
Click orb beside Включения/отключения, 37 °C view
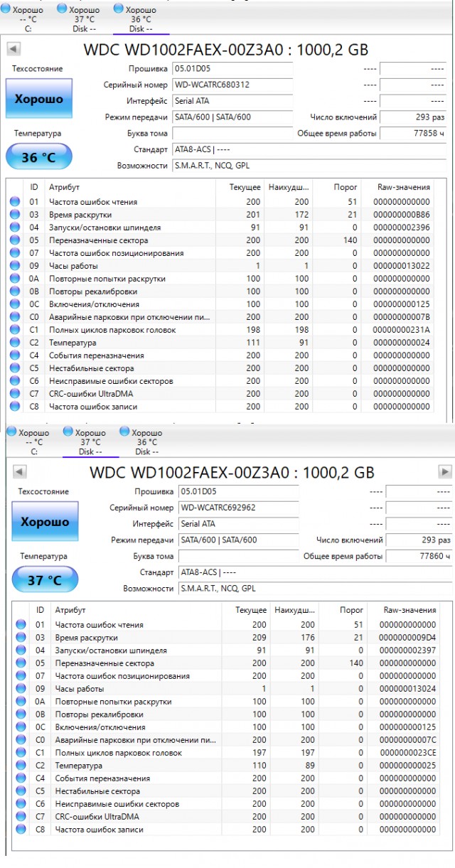click(21, 727)
